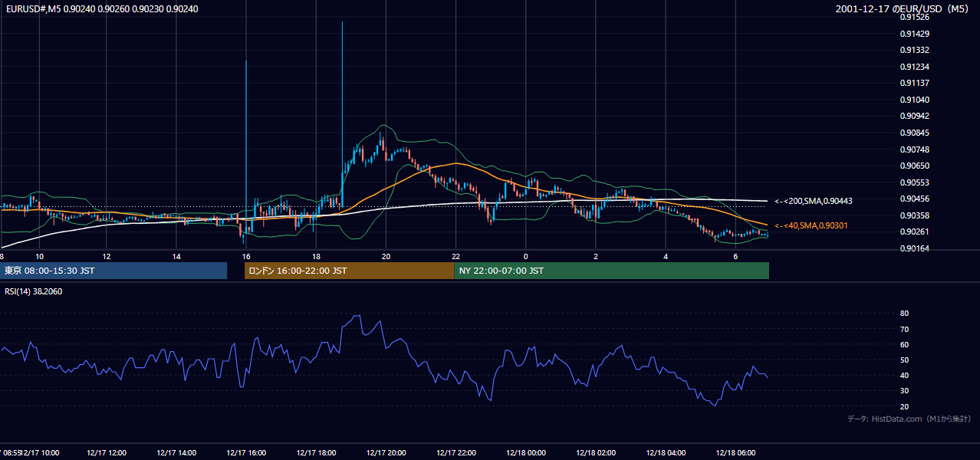The height and width of the screenshot is (460, 980).
Task: Click price axis label 0.90942
Action: (x=915, y=116)
